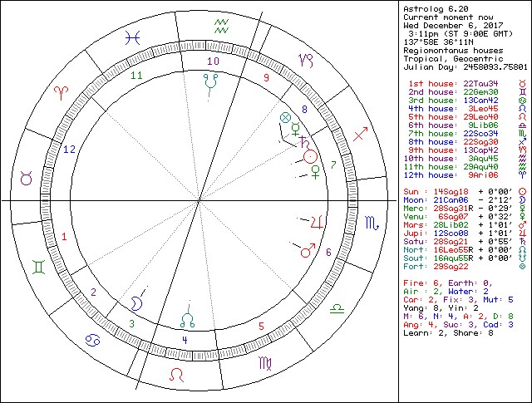
Task: Click the Sun glyph in sidebar list
Action: point(523,192)
